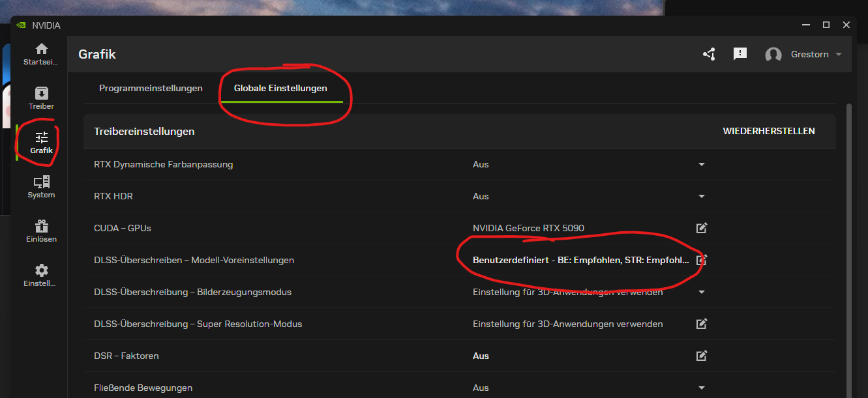Click the WIEDERHERSTELLEN button
Image resolution: width=868 pixels, height=398 pixels.
[x=769, y=131]
